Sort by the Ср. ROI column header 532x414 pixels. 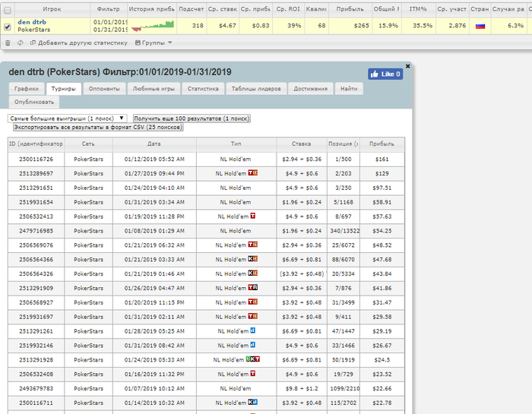[288, 9]
